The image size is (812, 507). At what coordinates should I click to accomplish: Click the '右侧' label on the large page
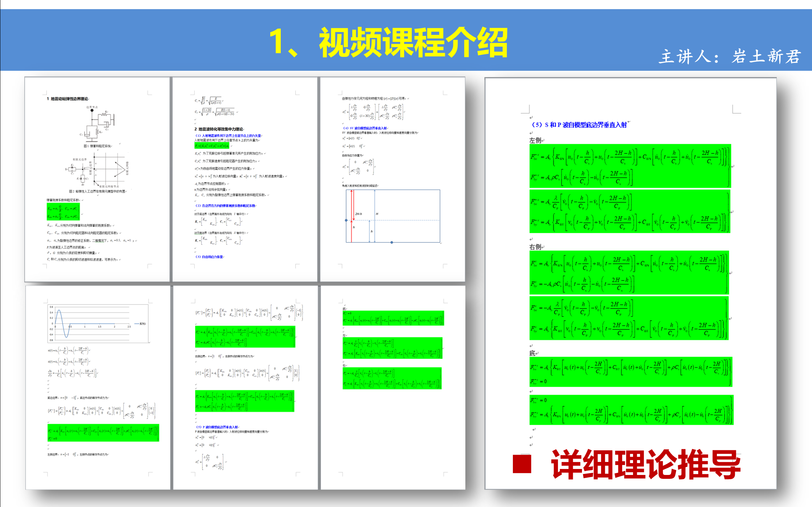point(535,247)
